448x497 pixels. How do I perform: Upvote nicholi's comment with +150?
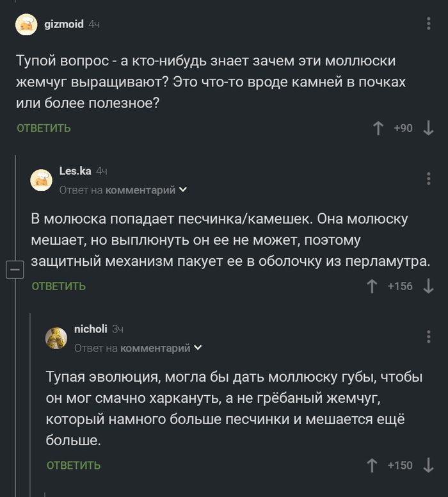pyautogui.click(x=372, y=466)
